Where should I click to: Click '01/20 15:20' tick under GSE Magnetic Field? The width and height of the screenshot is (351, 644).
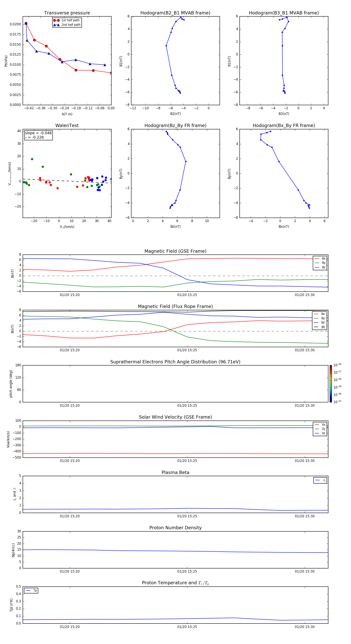pyautogui.click(x=70, y=295)
